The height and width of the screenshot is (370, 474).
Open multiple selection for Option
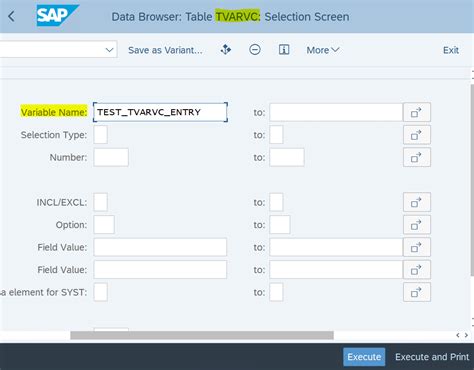[417, 225]
